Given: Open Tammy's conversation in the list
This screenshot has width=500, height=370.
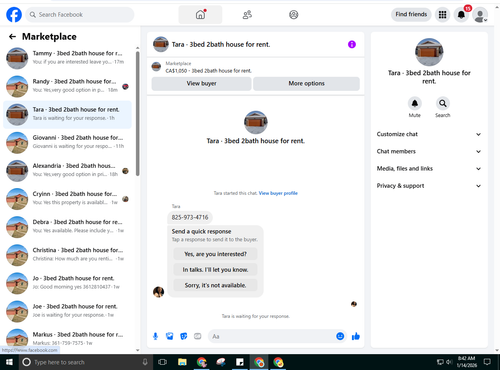Looking at the screenshot, I should (x=67, y=58).
